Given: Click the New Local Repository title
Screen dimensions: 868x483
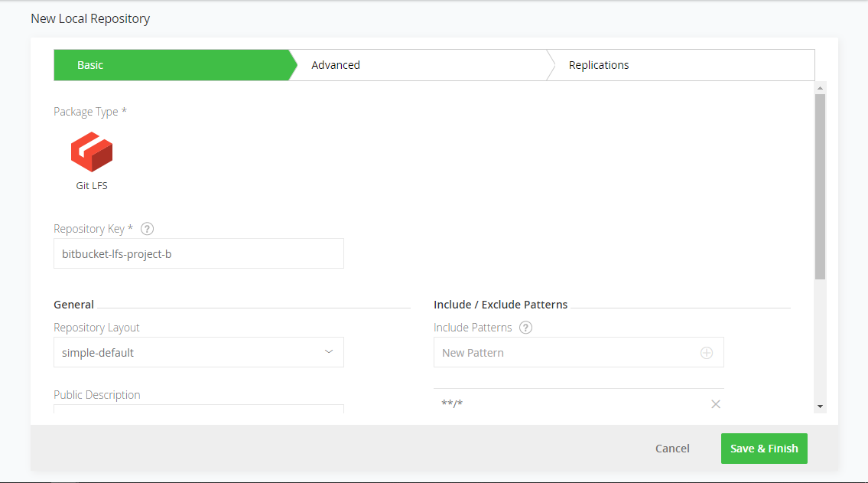Looking at the screenshot, I should pyautogui.click(x=90, y=18).
